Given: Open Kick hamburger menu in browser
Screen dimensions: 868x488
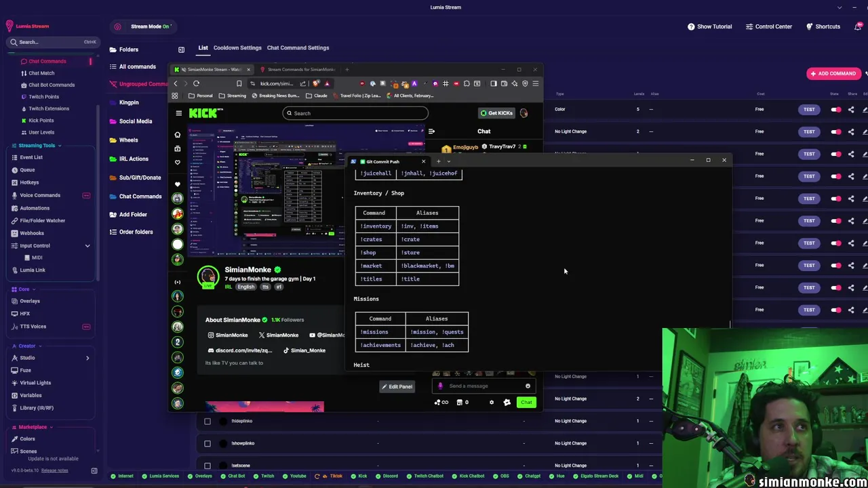Looking at the screenshot, I should 178,113.
